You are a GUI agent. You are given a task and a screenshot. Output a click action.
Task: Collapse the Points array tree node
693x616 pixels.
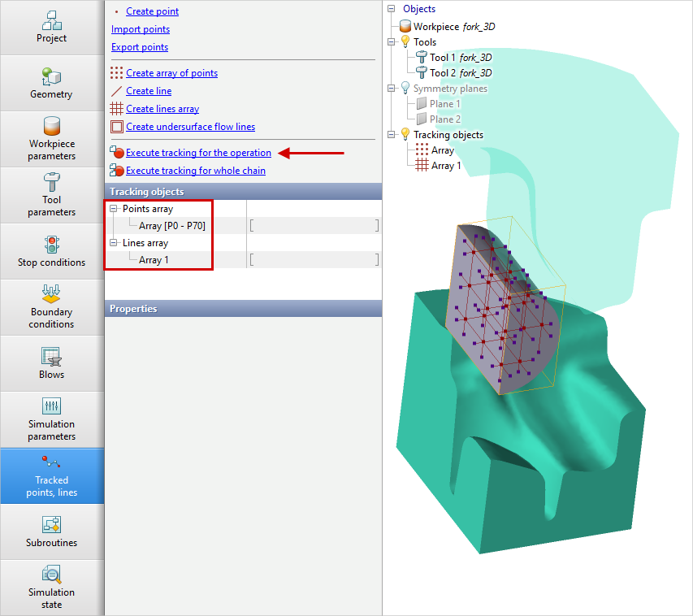click(115, 210)
